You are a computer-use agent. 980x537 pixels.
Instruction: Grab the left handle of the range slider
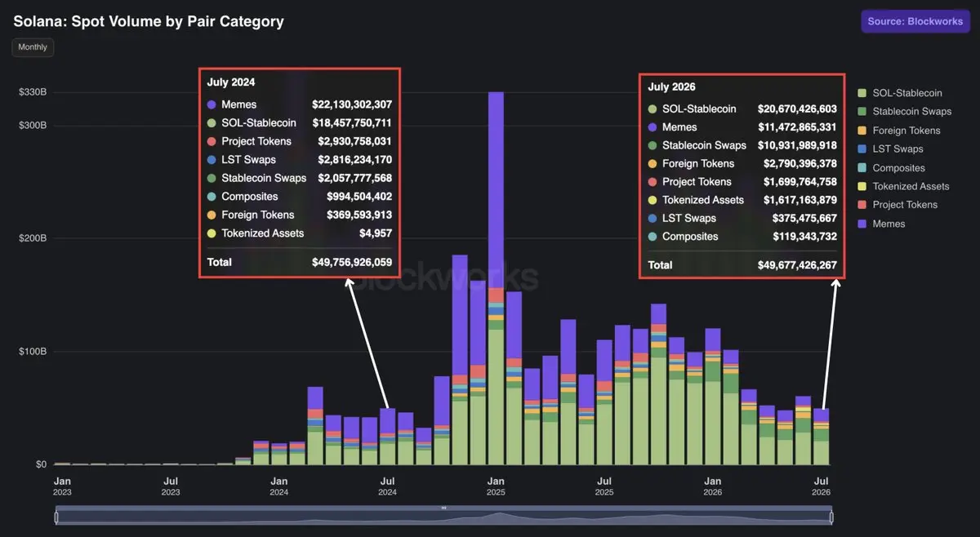[x=56, y=517]
